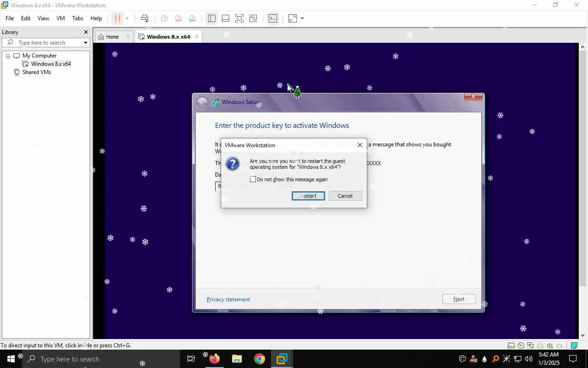
Task: Click the Unity mode icon
Action: [253, 18]
